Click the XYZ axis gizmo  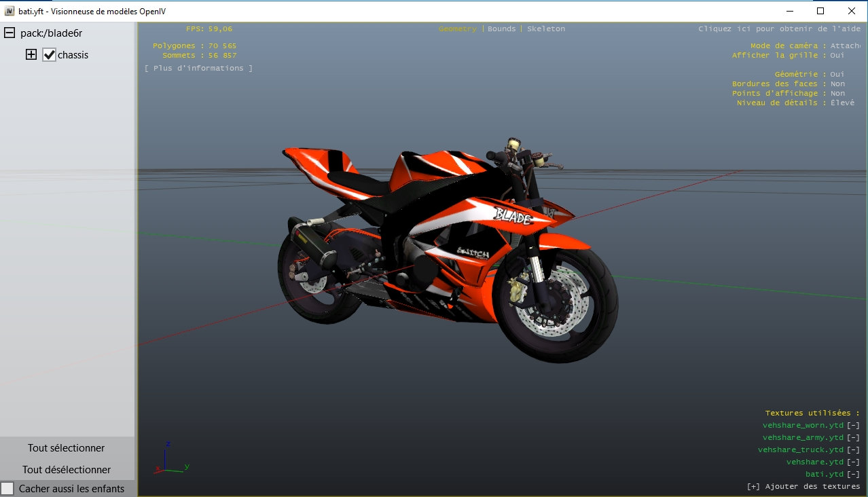168,458
